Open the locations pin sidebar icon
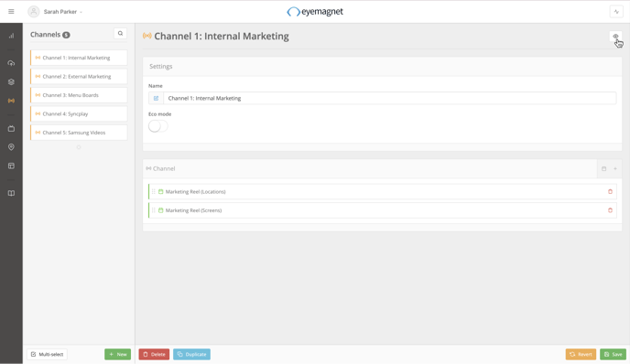 11,147
